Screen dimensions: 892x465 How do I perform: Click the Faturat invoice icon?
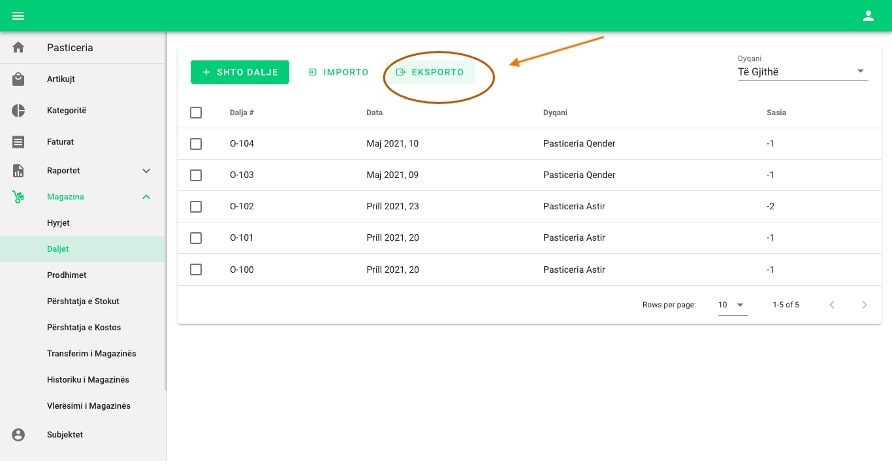(18, 142)
